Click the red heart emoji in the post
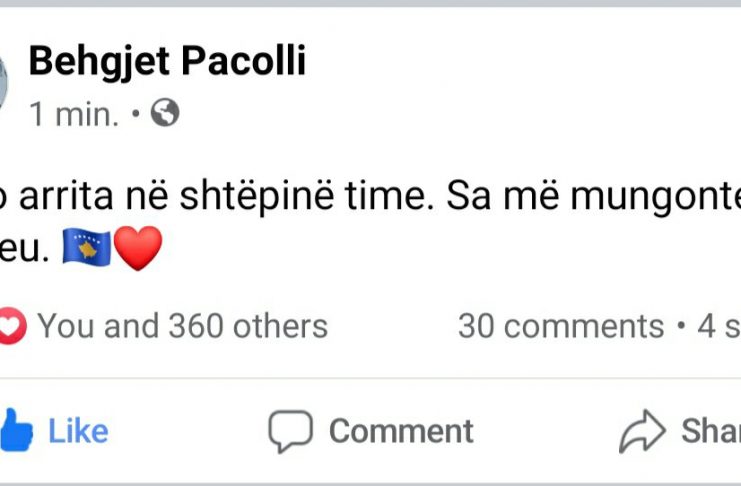Screen dimensions: 741x486 (137, 249)
